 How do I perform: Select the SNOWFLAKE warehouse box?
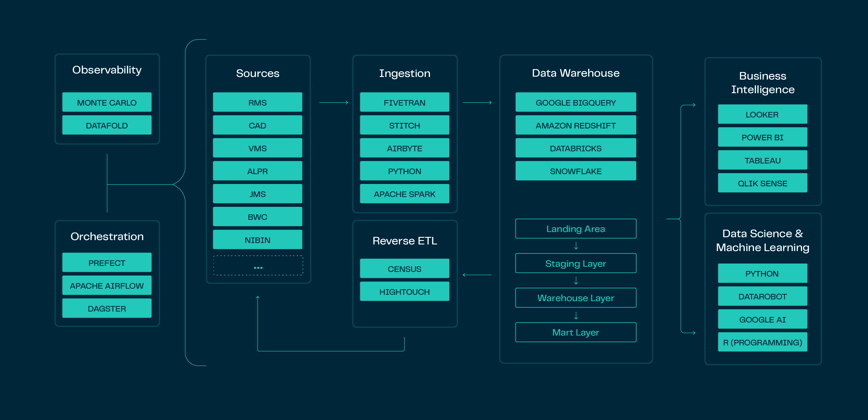[575, 171]
